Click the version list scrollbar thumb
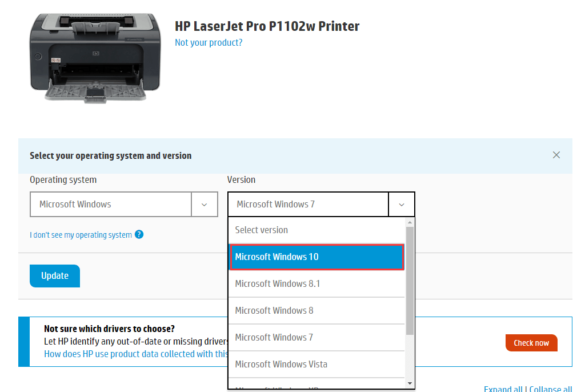This screenshot has width=581, height=392. (x=410, y=281)
